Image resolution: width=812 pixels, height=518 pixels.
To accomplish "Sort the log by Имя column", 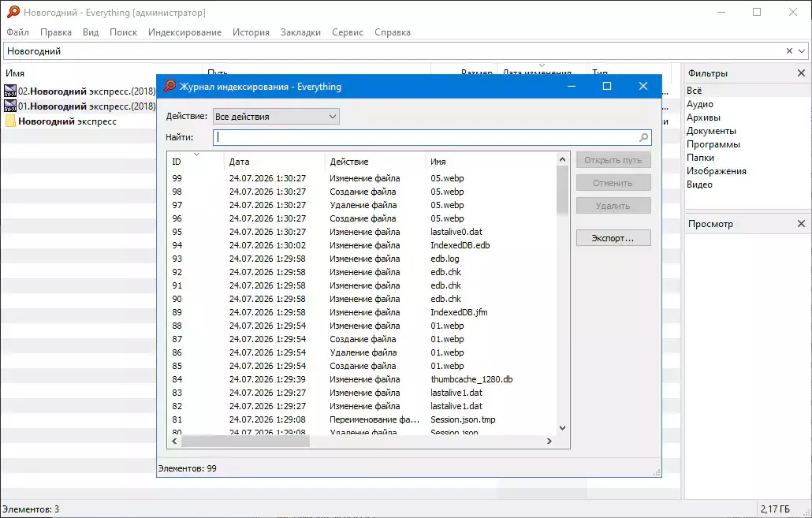I will (490, 162).
